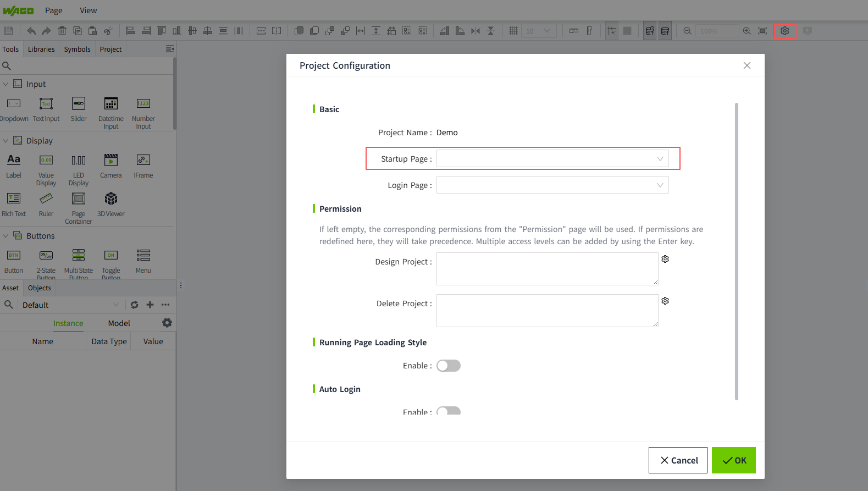The width and height of the screenshot is (868, 491).
Task: Open the Login Page dropdown
Action: (x=552, y=185)
